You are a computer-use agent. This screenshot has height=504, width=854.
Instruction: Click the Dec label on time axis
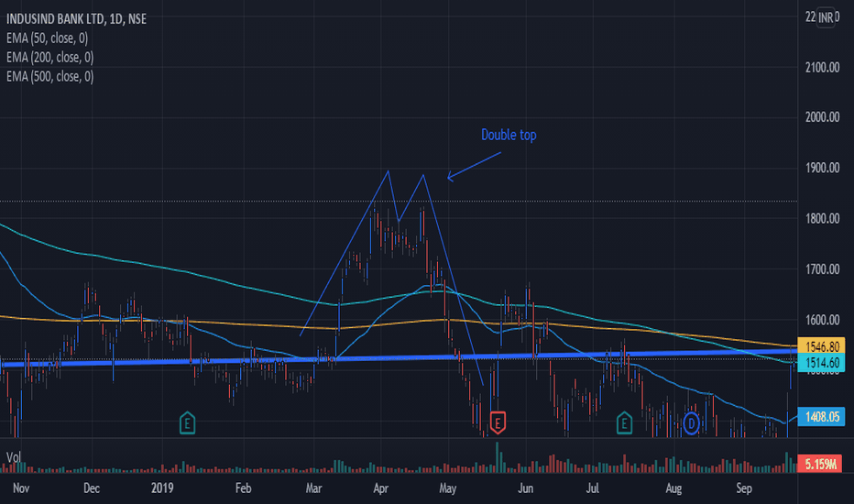pos(92,488)
